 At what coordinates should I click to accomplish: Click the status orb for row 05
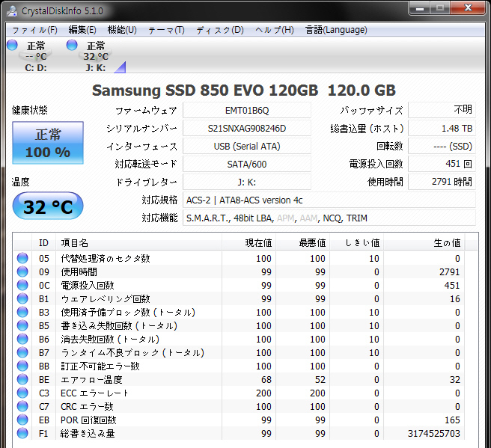point(22,258)
